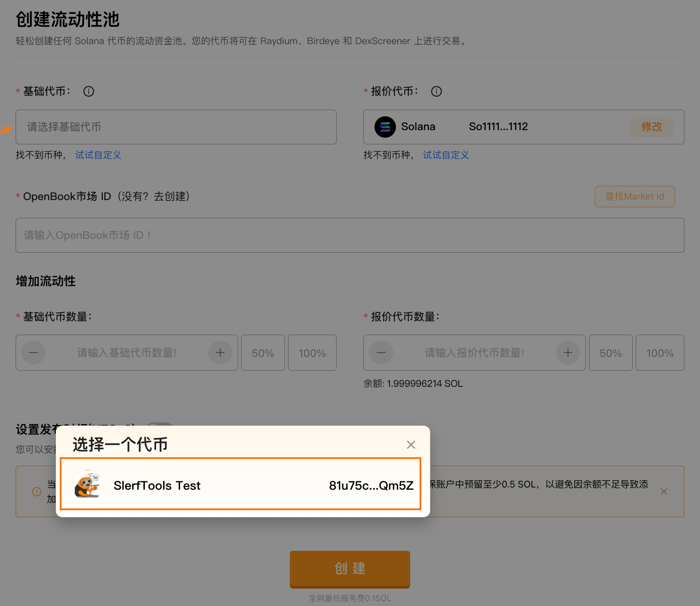This screenshot has width=700, height=606.
Task: Set quote token amount to 100%
Action: pos(660,353)
